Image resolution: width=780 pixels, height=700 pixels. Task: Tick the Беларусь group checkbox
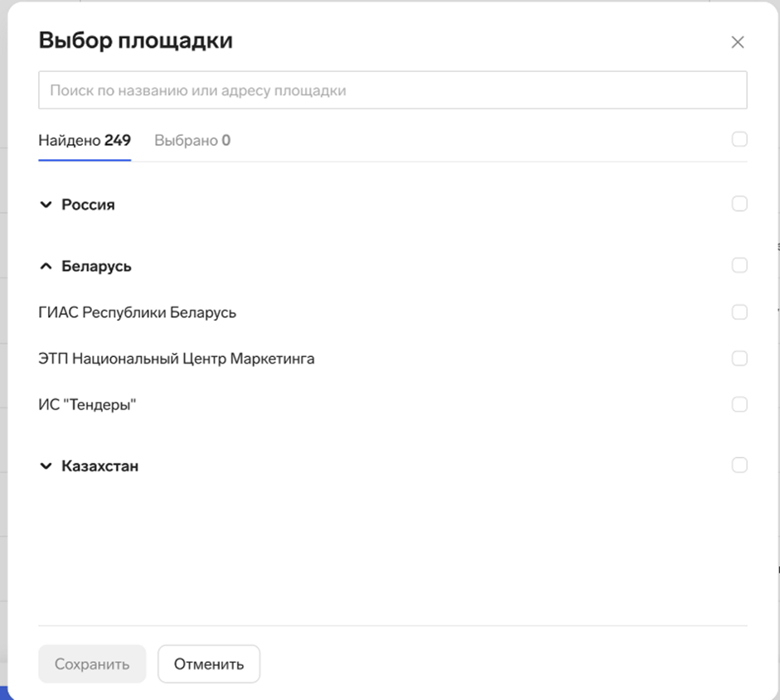(739, 265)
